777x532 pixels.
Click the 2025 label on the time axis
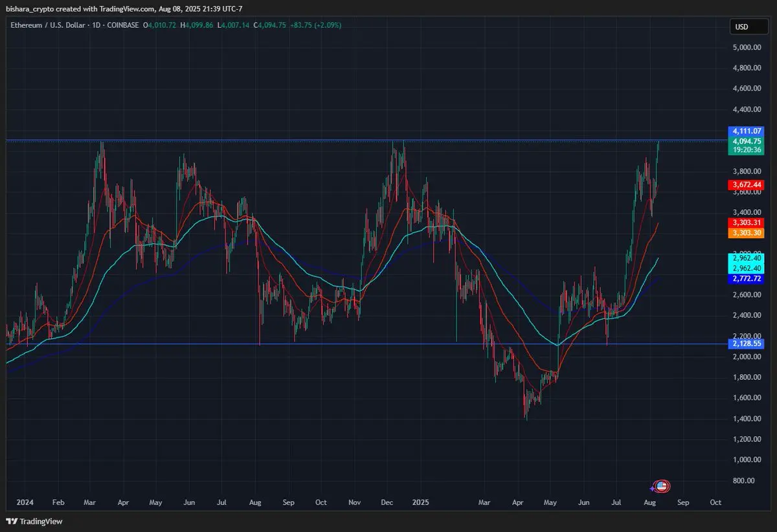[x=421, y=502]
